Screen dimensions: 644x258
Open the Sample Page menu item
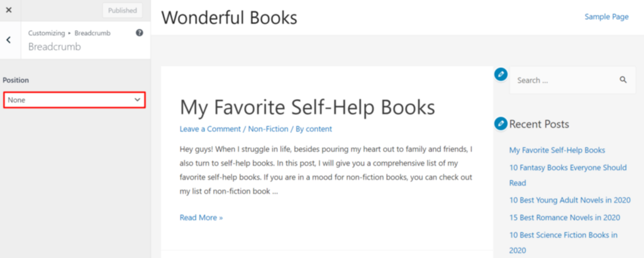(x=606, y=17)
